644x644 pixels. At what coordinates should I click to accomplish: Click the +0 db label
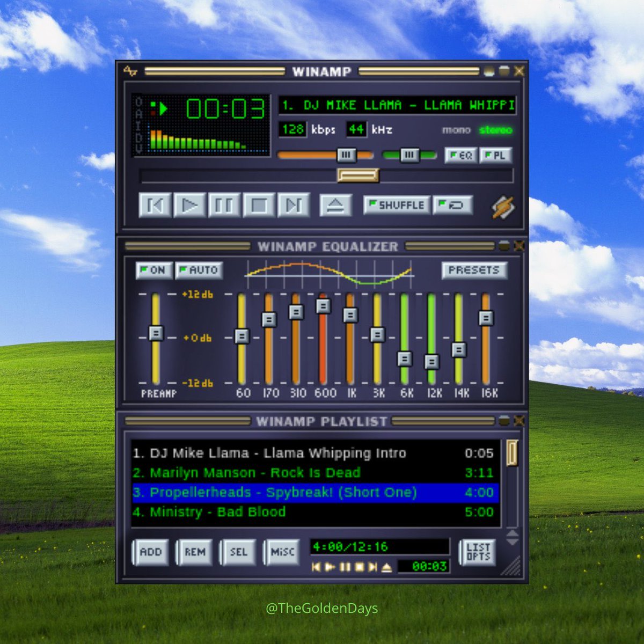click(197, 338)
